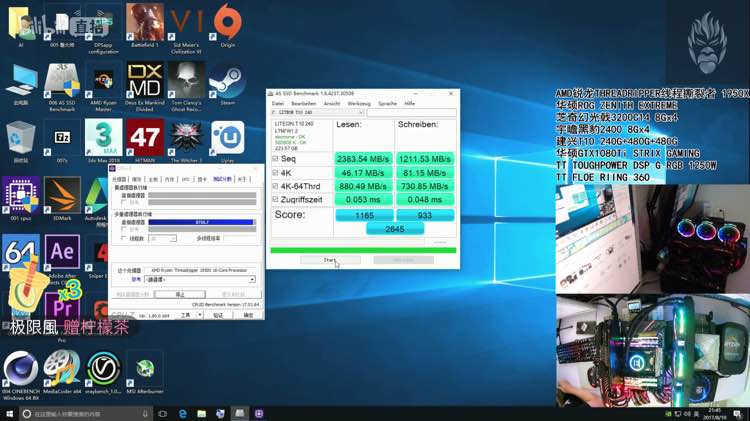The image size is (750, 421).
Task: Open the Sprache menu in AS SSD
Action: tap(387, 103)
